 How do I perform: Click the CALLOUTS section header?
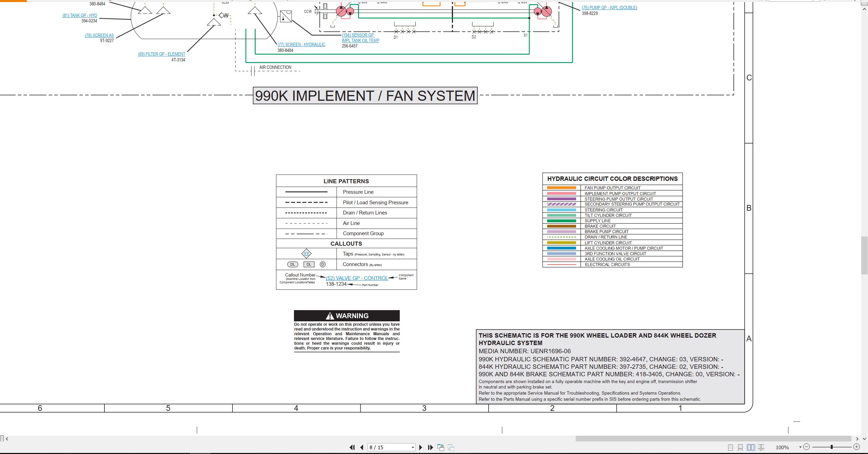point(346,244)
